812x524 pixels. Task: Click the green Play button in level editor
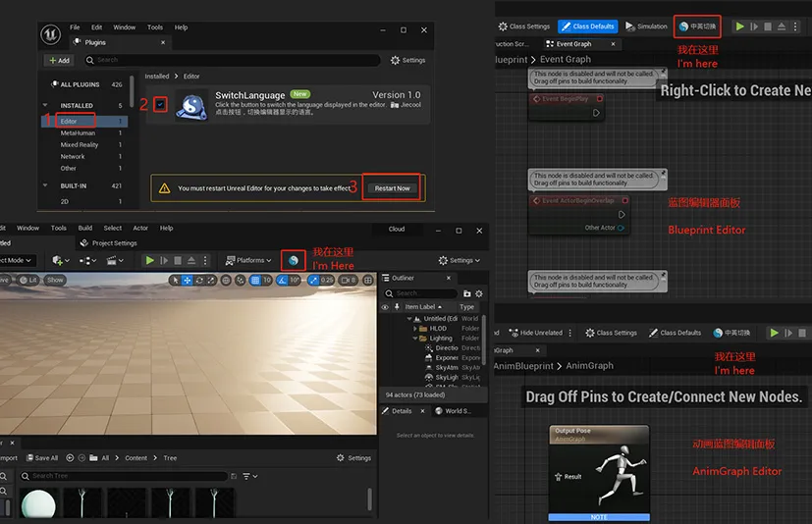[x=149, y=260]
